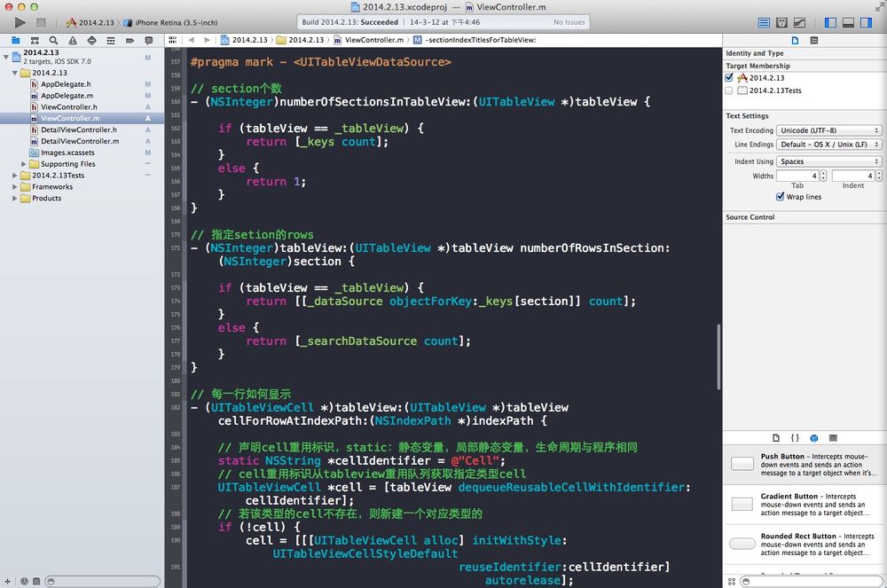
Task: Open the Find navigator magnifier icon
Action: coord(53,40)
